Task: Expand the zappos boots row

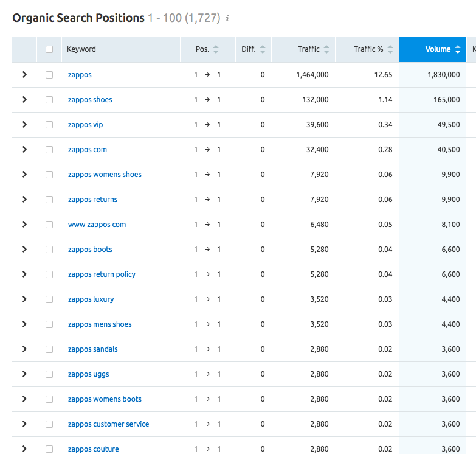Action: coord(24,249)
